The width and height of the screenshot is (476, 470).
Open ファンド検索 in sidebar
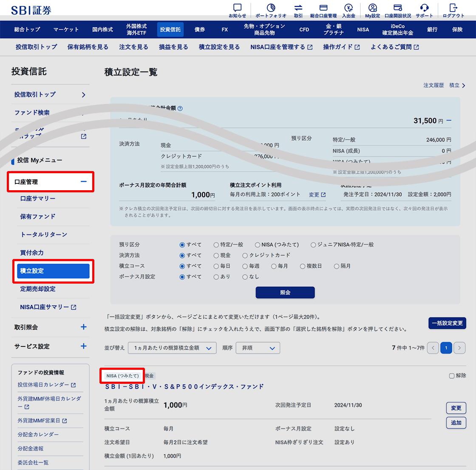tap(32, 113)
